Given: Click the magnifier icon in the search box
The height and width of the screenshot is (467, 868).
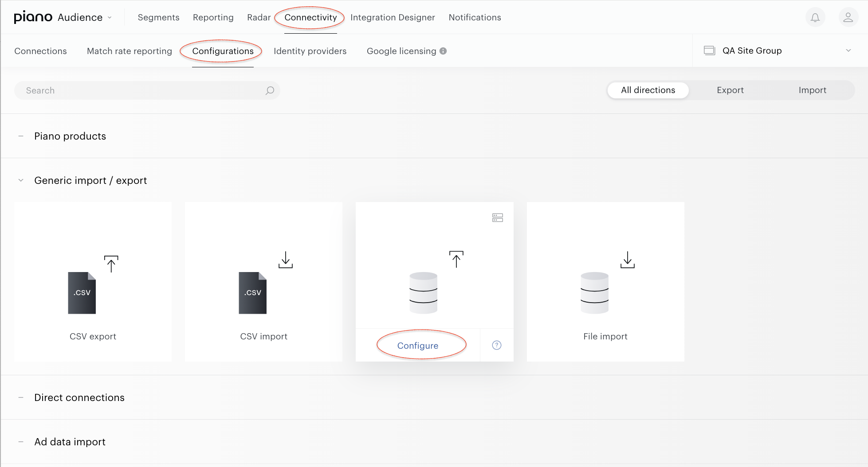Looking at the screenshot, I should 270,90.
